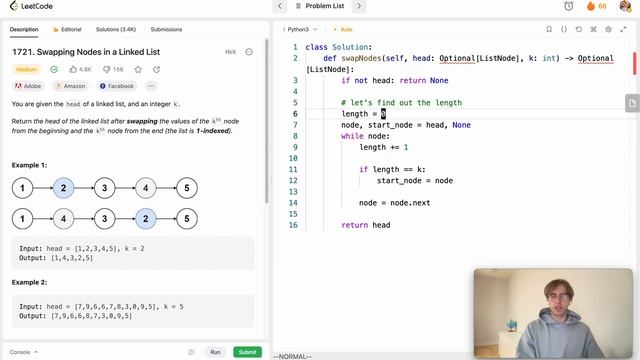Click the highlighted node 2 in bottom diagram
The width and height of the screenshot is (640, 360).
pyautogui.click(x=145, y=219)
